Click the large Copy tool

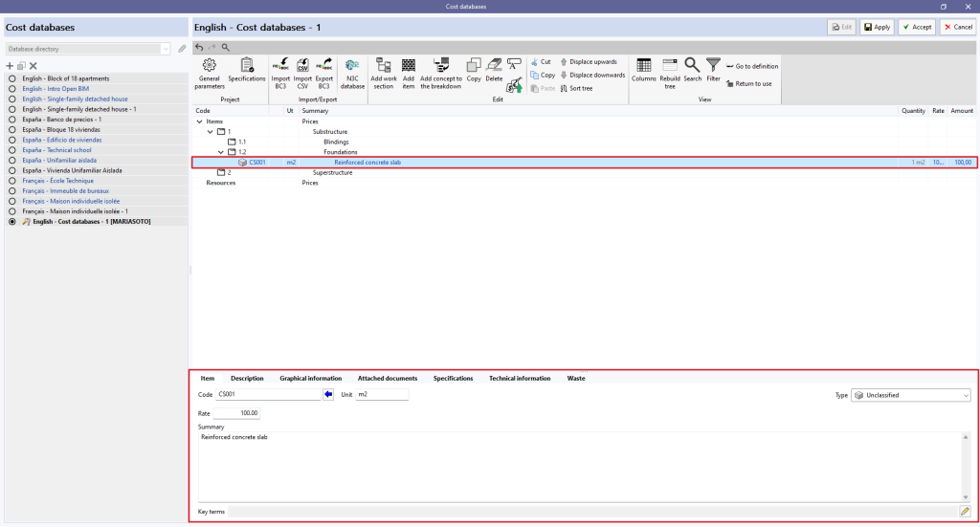coord(474,70)
